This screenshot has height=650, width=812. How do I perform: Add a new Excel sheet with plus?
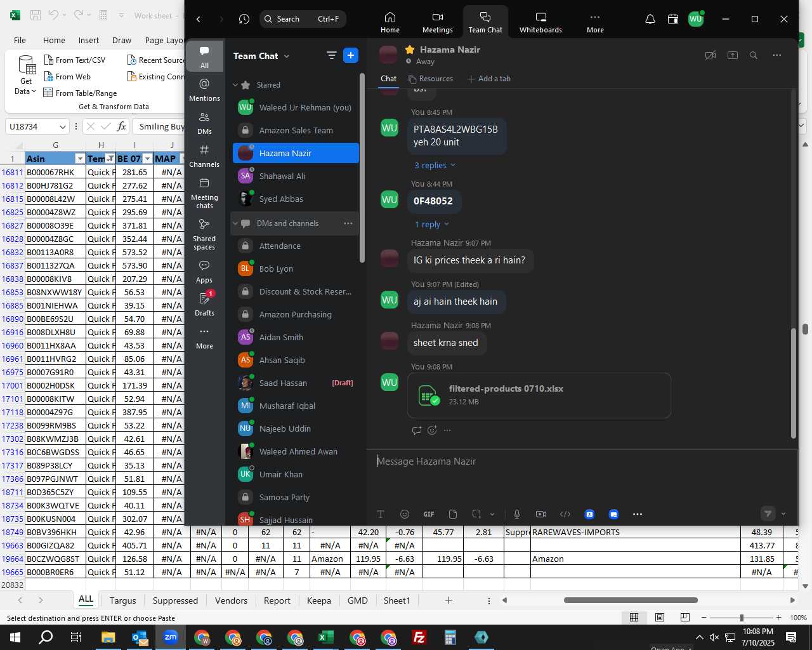pos(449,600)
